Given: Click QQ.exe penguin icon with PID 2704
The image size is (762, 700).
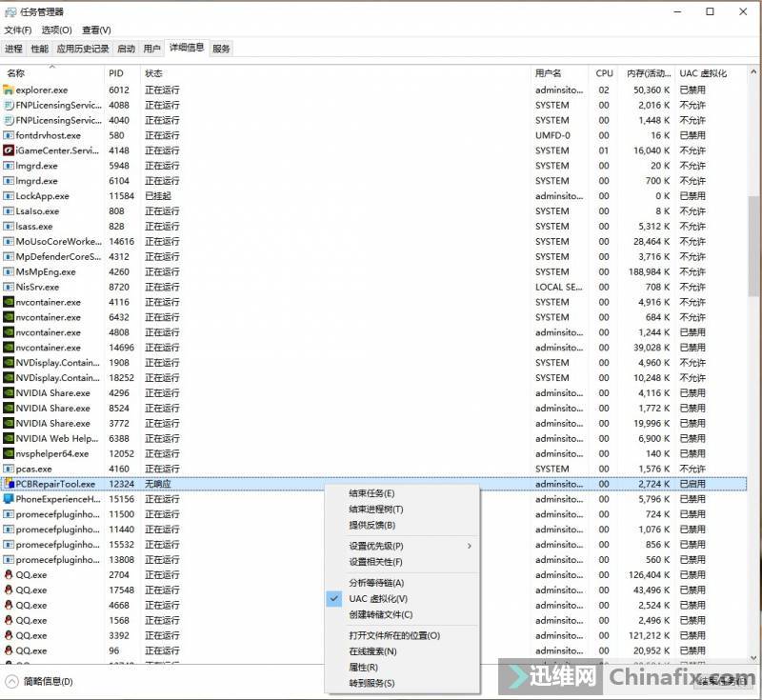Looking at the screenshot, I should (9, 574).
